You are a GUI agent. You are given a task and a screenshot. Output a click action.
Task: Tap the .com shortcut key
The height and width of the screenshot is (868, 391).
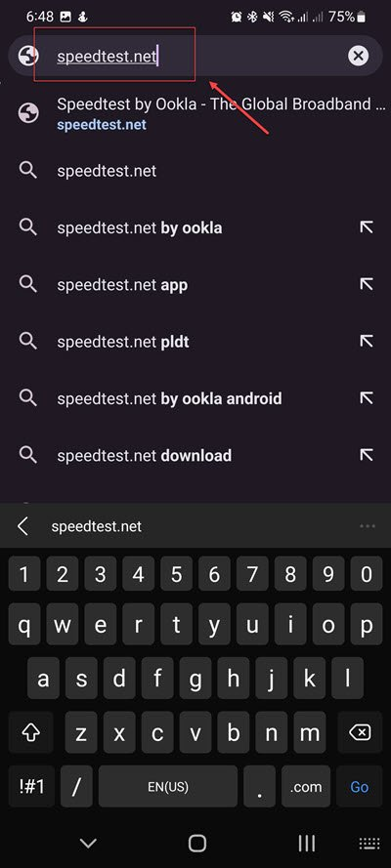pyautogui.click(x=306, y=787)
